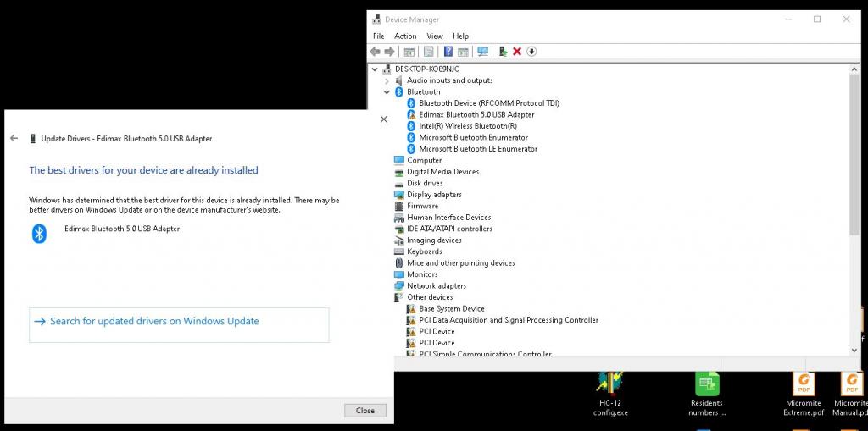Image resolution: width=868 pixels, height=431 pixels.
Task: Expand Audio inputs and outputs
Action: tap(387, 80)
